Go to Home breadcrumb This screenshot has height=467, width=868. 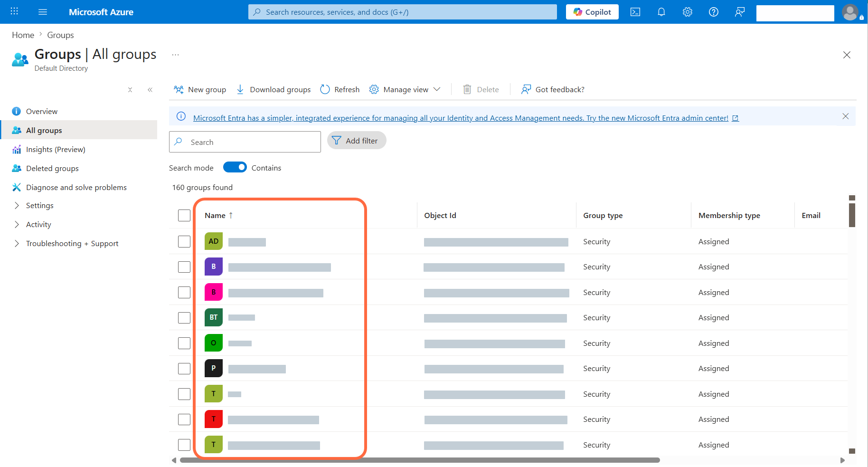click(23, 35)
